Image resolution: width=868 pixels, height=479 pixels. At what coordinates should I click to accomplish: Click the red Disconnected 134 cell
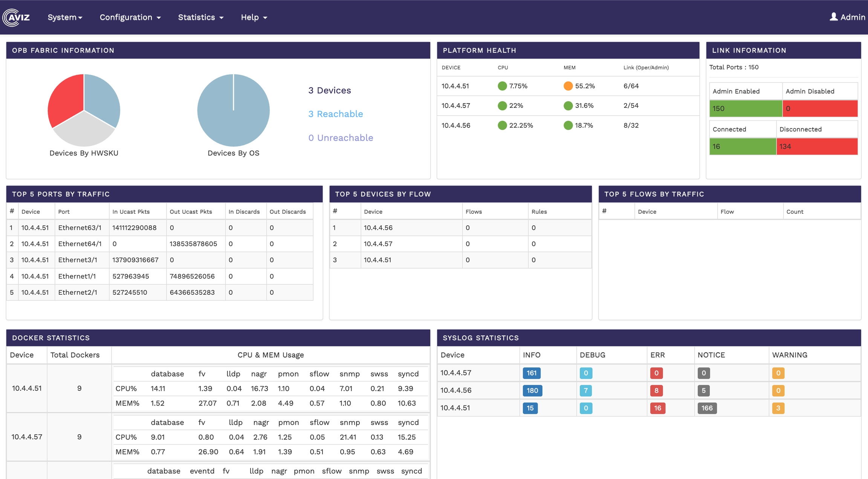point(816,147)
